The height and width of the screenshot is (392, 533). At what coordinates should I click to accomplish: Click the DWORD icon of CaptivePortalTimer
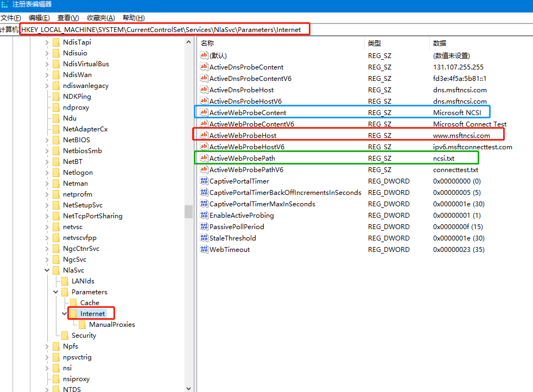[204, 181]
